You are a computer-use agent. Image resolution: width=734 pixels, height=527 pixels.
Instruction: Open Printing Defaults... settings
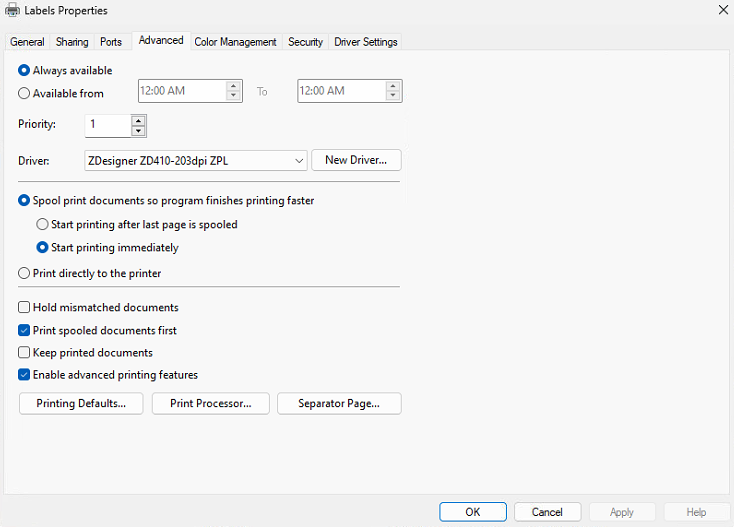click(81, 404)
